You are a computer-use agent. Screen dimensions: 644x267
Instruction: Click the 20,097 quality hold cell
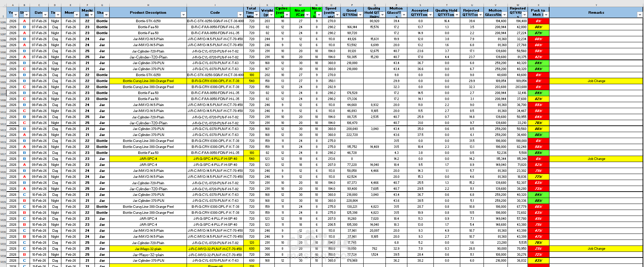374,231
